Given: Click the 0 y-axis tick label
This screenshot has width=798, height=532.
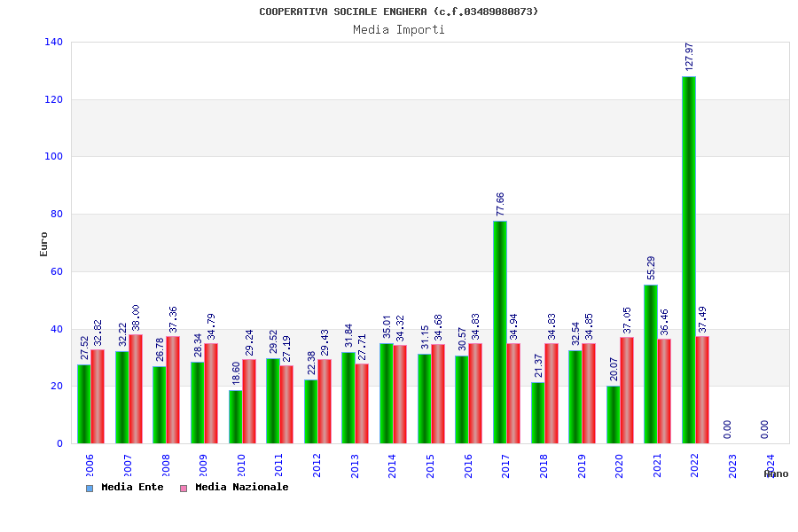Looking at the screenshot, I should point(59,443).
